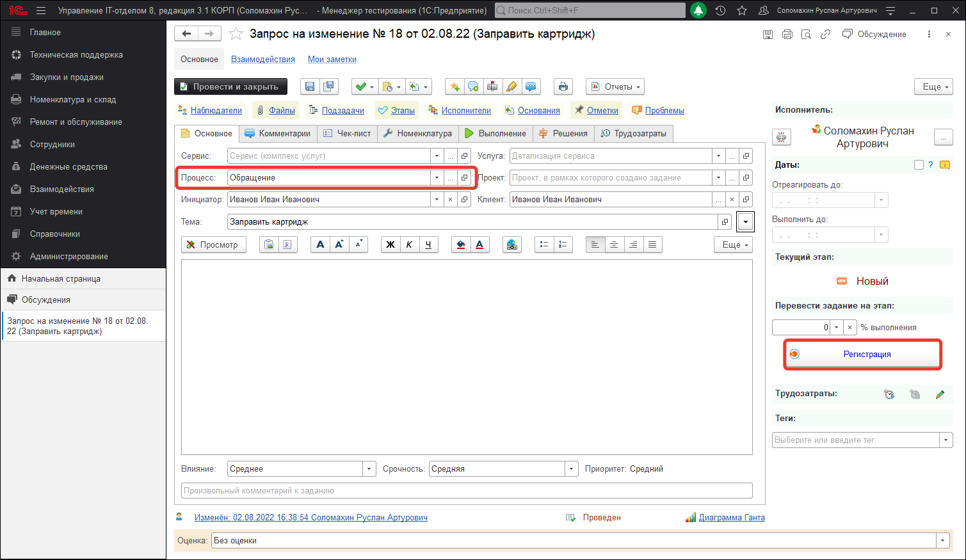This screenshot has width=966, height=560.
Task: Copy link to document via chain icon
Action: pos(825,35)
